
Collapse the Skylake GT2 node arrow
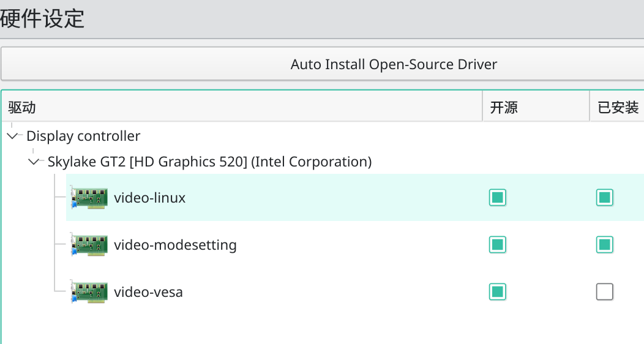tap(34, 162)
